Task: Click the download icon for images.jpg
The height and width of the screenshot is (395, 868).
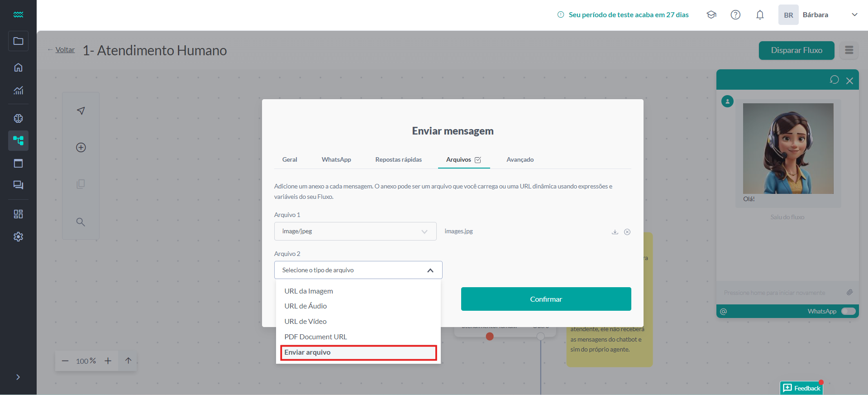Action: coord(615,232)
